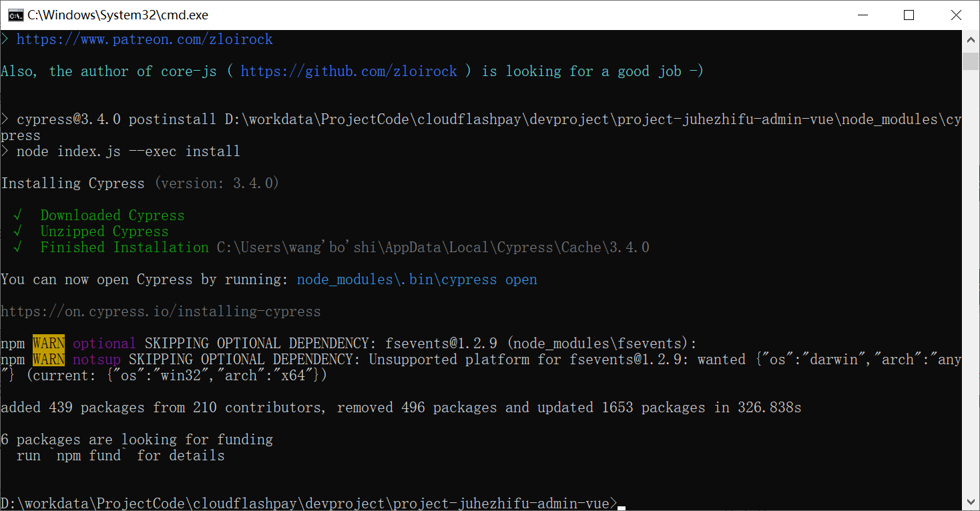Image resolution: width=980 pixels, height=511 pixels.
Task: Click the on.cypress.io installation guide URL
Action: pos(160,311)
